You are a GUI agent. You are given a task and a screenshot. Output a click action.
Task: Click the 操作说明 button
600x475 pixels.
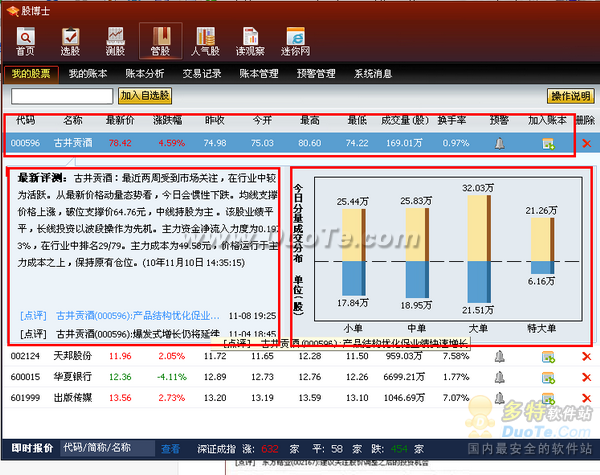[x=571, y=96]
